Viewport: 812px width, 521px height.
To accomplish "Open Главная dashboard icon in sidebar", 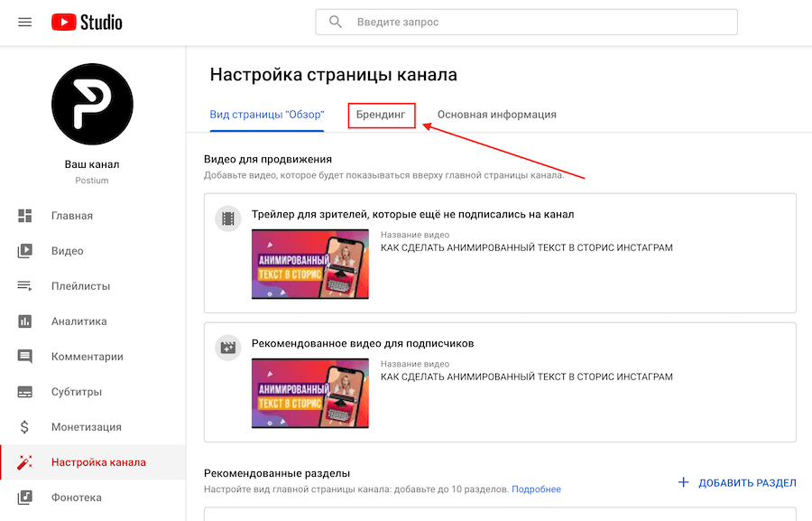I will [25, 216].
